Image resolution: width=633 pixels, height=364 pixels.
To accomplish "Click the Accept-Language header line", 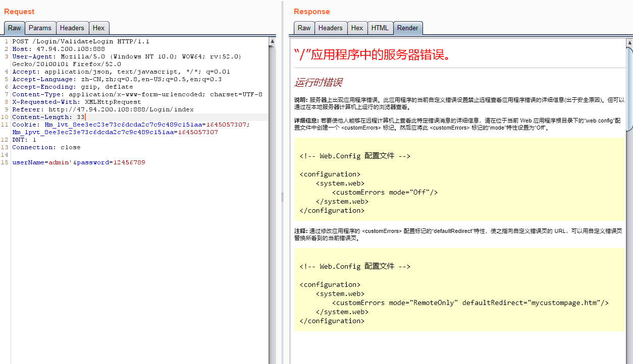I will click(x=117, y=79).
